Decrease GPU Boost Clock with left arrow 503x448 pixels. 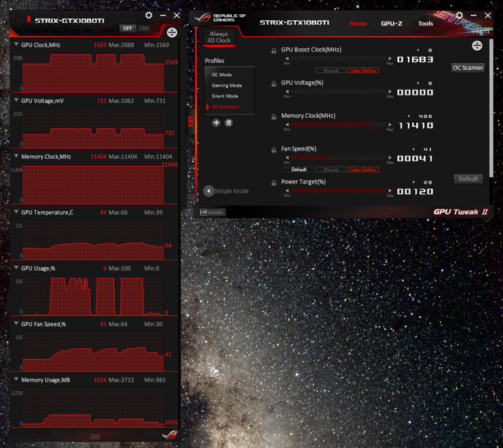pos(287,59)
